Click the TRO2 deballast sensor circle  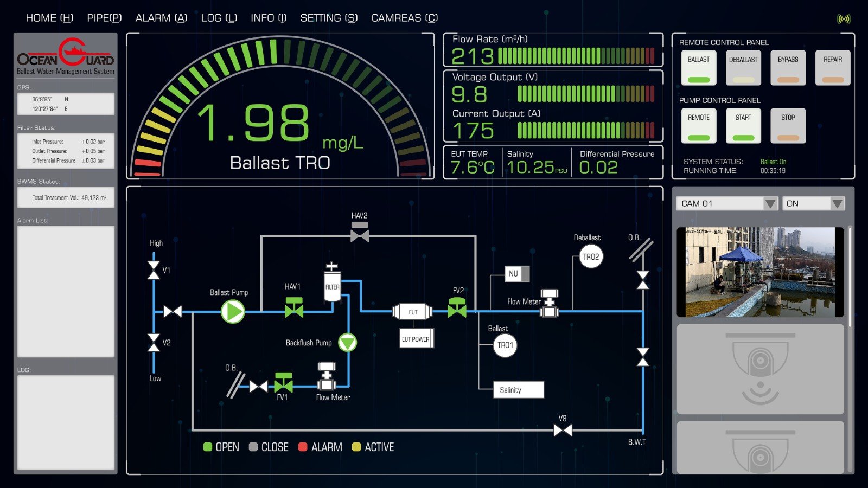click(591, 257)
